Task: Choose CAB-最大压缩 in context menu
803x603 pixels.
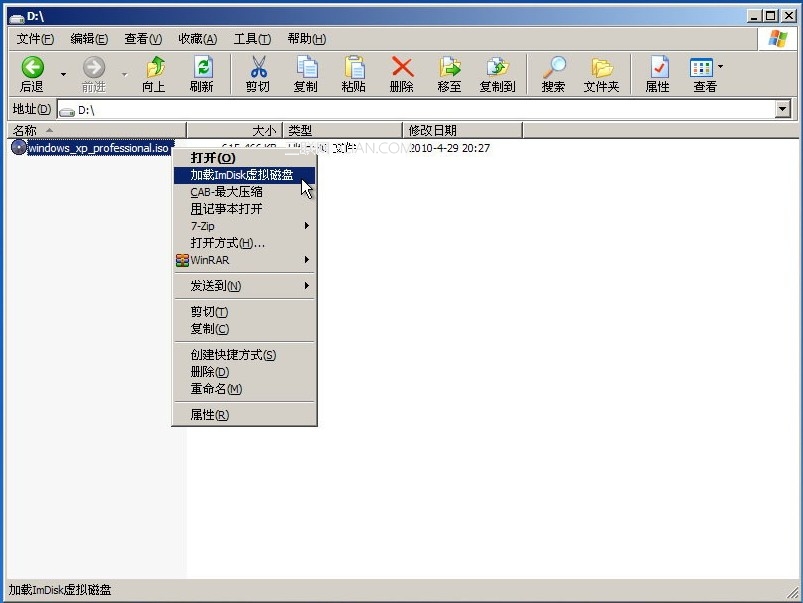Action: [x=244, y=192]
